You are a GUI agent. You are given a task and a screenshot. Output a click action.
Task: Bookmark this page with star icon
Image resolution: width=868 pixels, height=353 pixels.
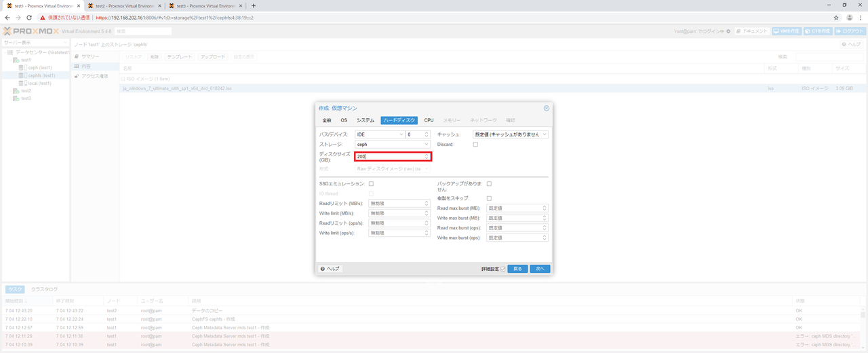(836, 18)
